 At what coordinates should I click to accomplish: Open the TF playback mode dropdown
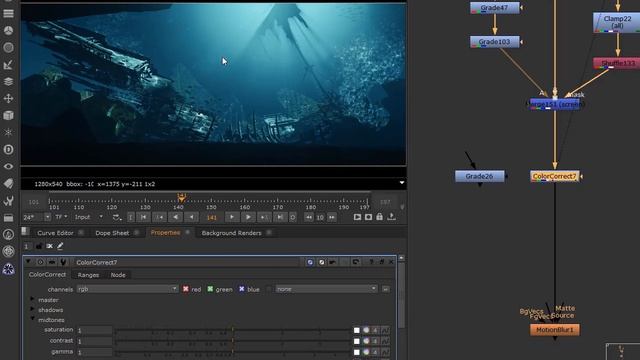tap(61, 217)
